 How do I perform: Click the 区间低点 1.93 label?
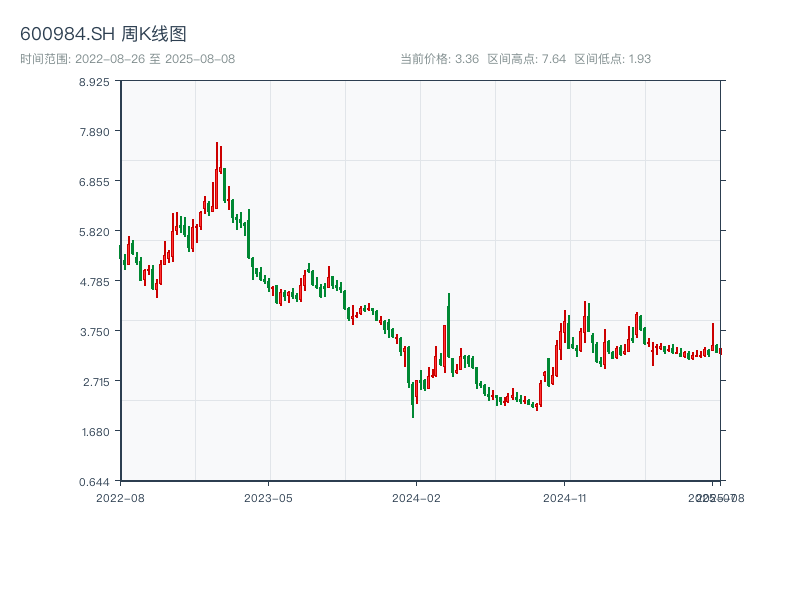coord(612,59)
